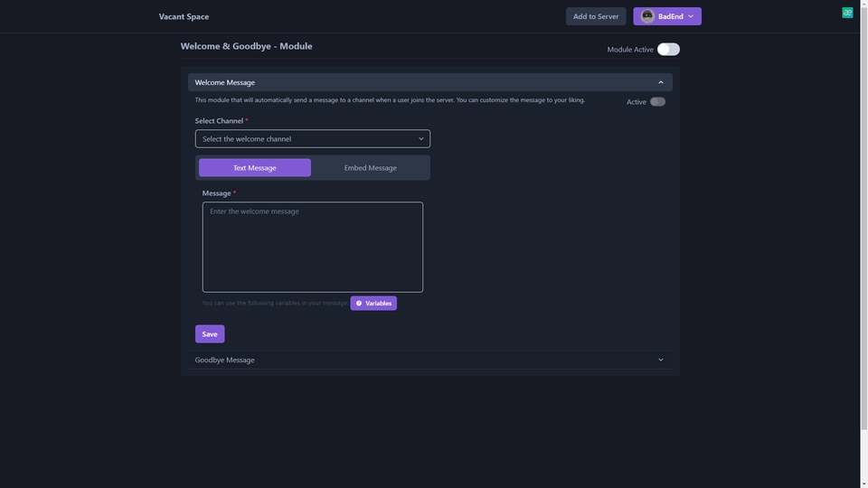Click the module description text
868x488 pixels.
tap(390, 100)
